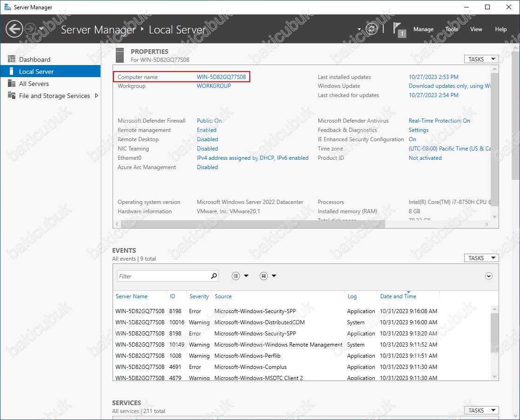Open the events list criteria icon
The height and width of the screenshot is (420, 520).
pos(236,276)
